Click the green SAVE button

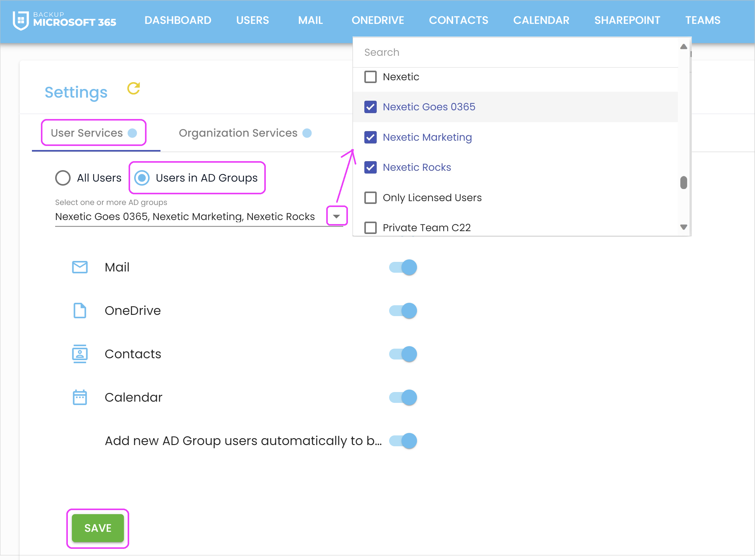(98, 528)
